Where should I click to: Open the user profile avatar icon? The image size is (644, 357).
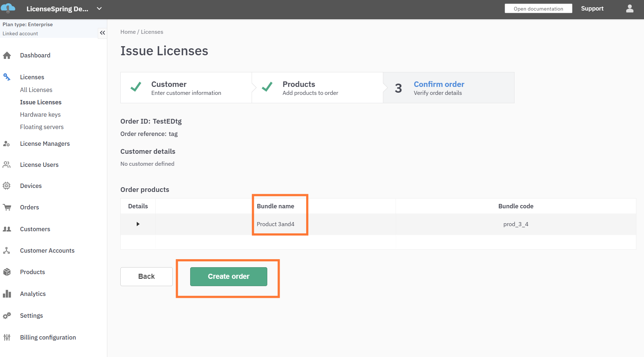click(x=629, y=9)
